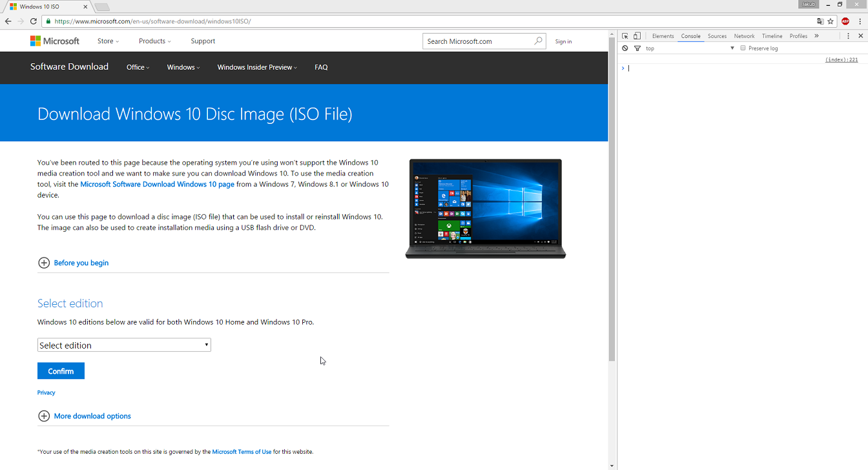Open a new browser tab

click(x=102, y=7)
